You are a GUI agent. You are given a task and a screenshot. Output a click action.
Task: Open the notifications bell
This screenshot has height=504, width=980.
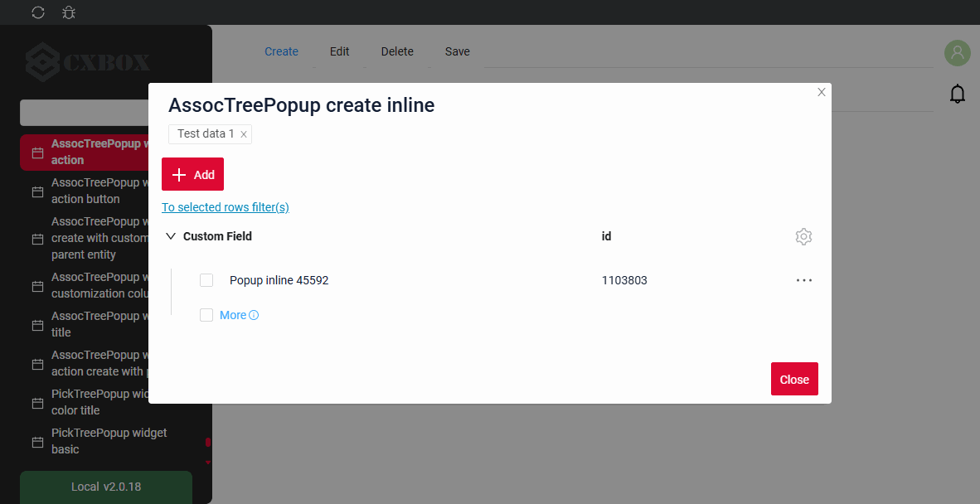(x=957, y=94)
